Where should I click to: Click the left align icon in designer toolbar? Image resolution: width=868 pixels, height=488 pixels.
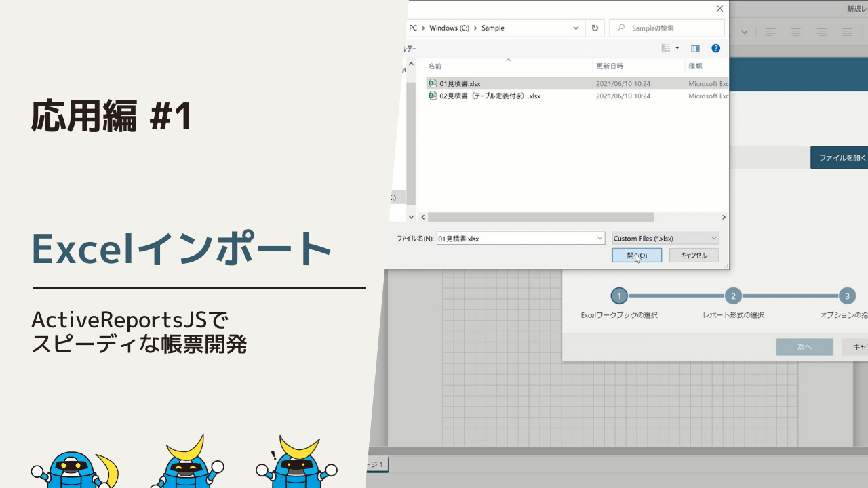point(770,32)
